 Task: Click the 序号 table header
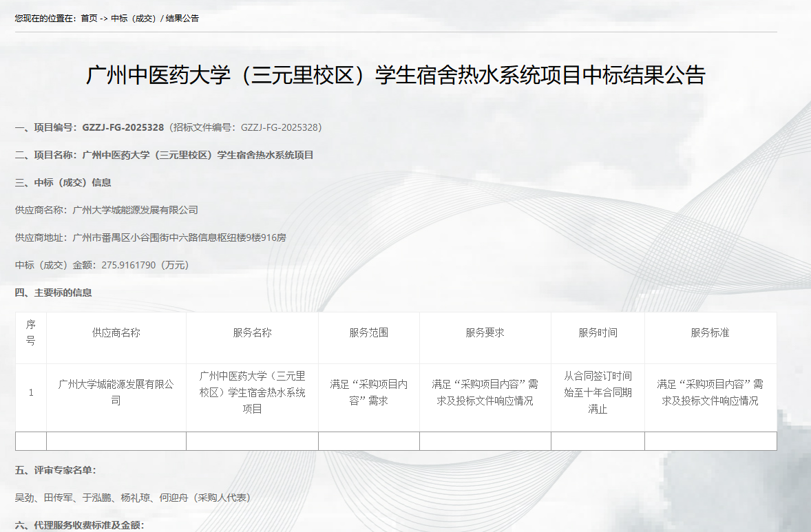tap(30, 337)
